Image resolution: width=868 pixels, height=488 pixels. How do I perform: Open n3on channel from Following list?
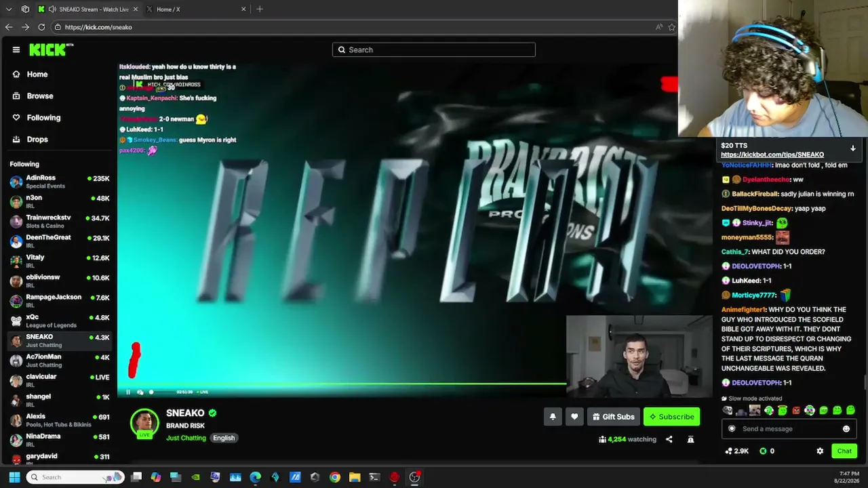pyautogui.click(x=60, y=201)
